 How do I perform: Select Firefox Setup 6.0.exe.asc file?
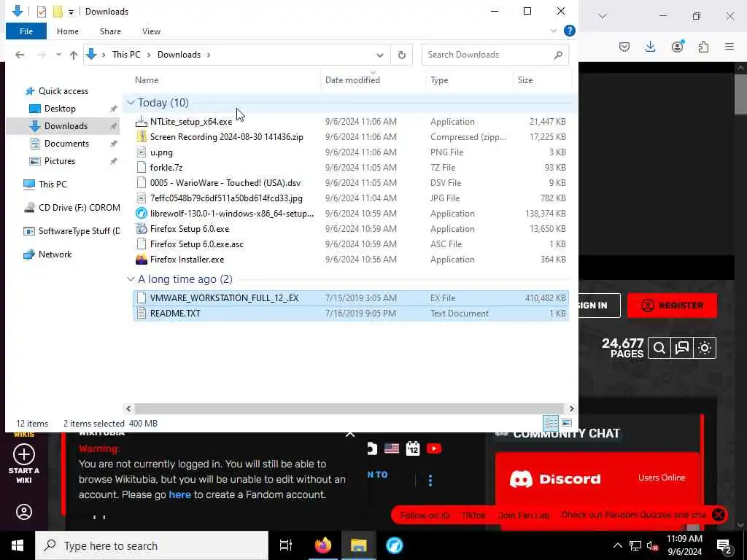point(197,244)
